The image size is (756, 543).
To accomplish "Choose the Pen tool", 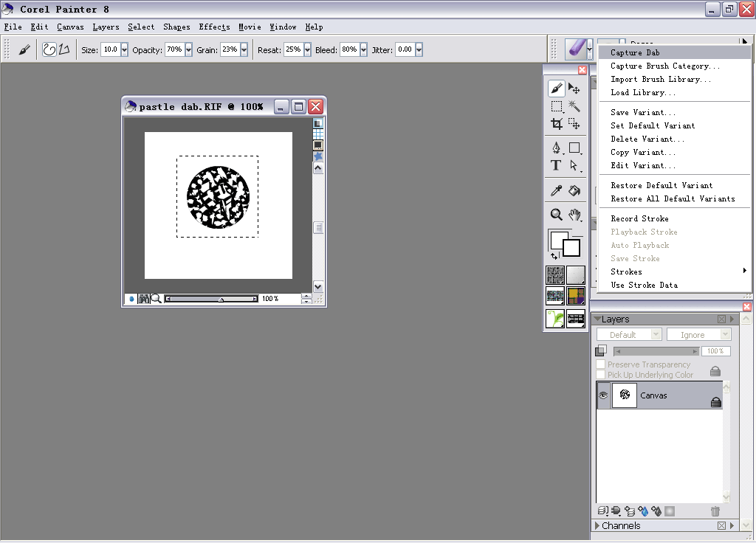I will (x=557, y=148).
